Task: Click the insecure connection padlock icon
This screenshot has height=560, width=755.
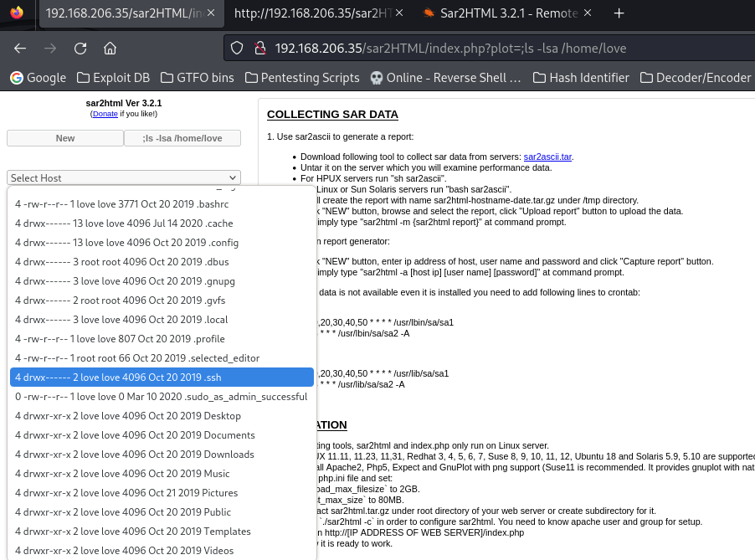Action: [259, 48]
